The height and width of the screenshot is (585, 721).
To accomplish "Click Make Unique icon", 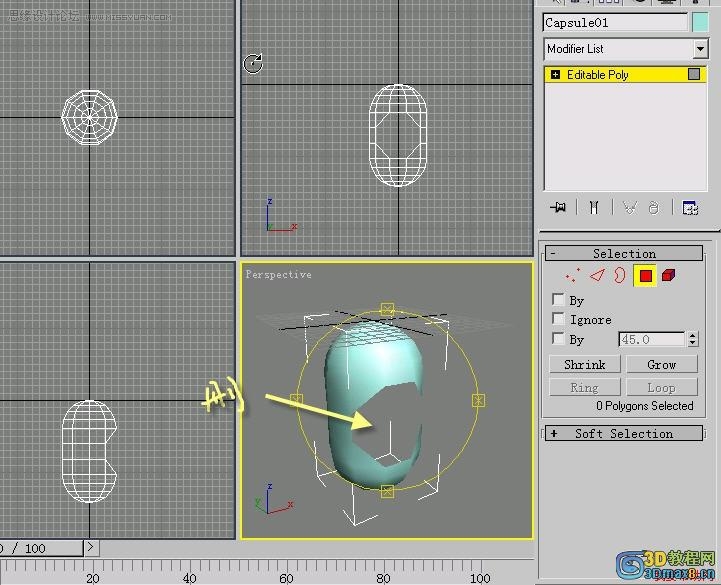I will [x=629, y=207].
